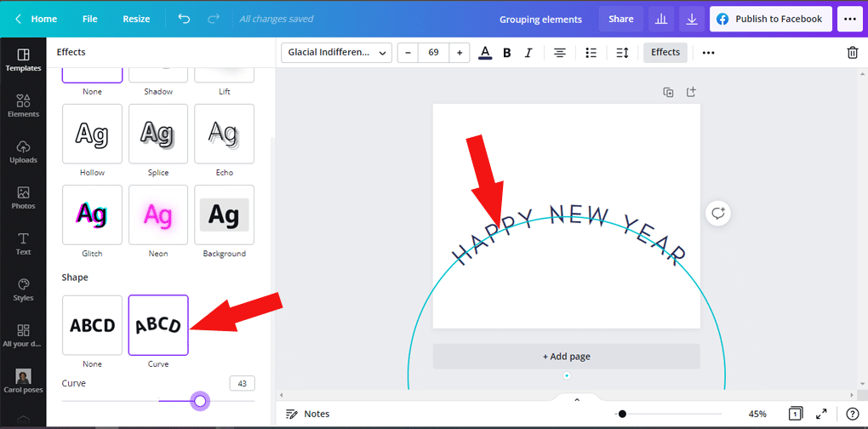Open the Resize menu
The height and width of the screenshot is (429, 868).
(136, 19)
